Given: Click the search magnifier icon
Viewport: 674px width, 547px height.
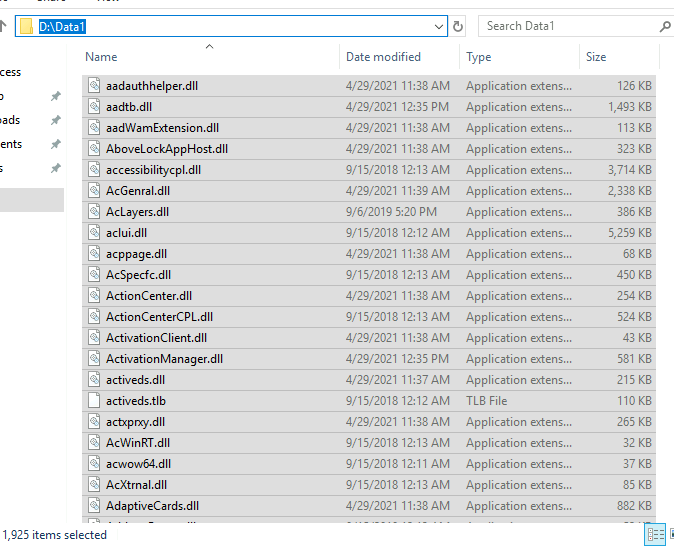Looking at the screenshot, I should 665,27.
